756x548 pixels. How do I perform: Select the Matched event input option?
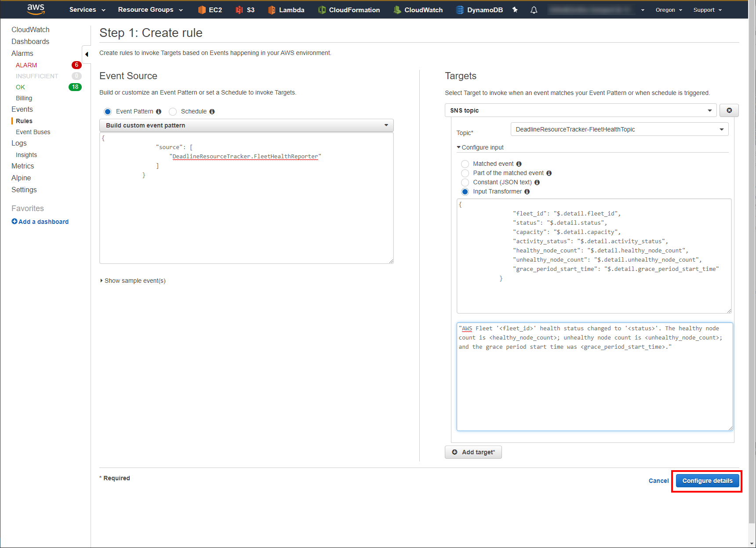point(465,164)
